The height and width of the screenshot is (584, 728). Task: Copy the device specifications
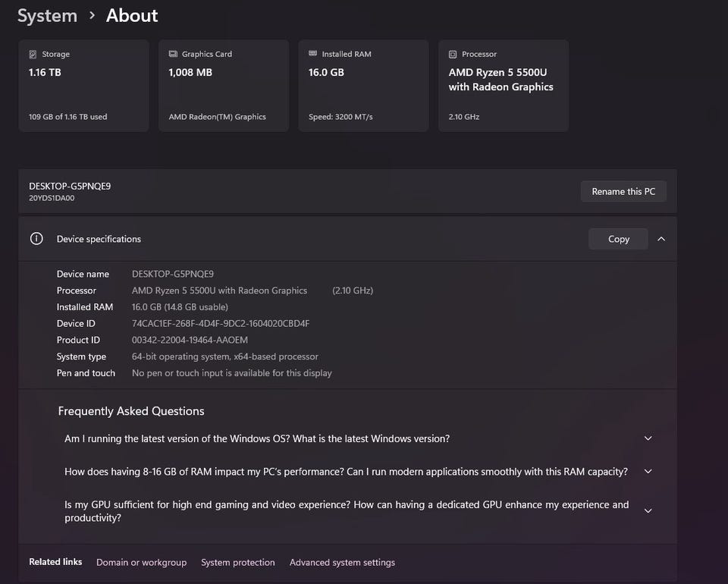618,239
